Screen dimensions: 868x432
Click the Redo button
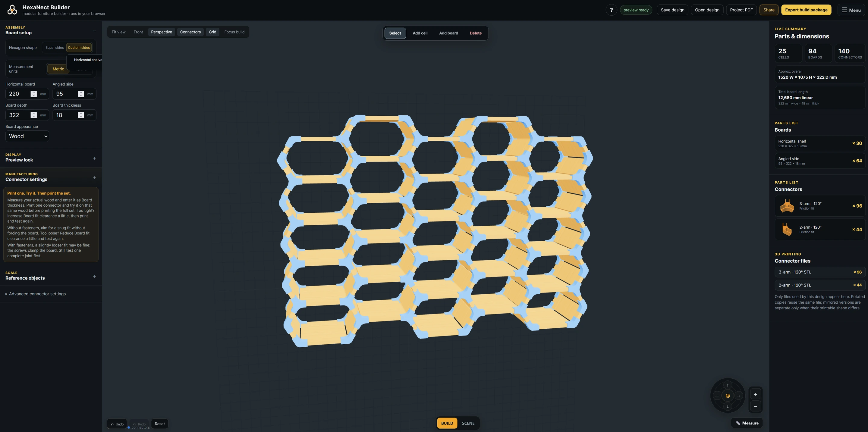(139, 424)
